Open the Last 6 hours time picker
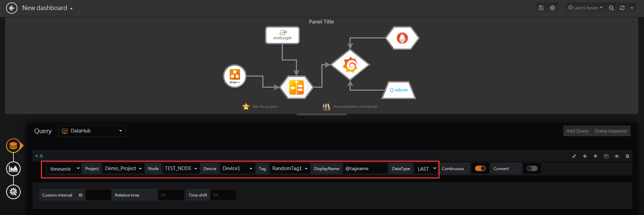 (x=585, y=8)
